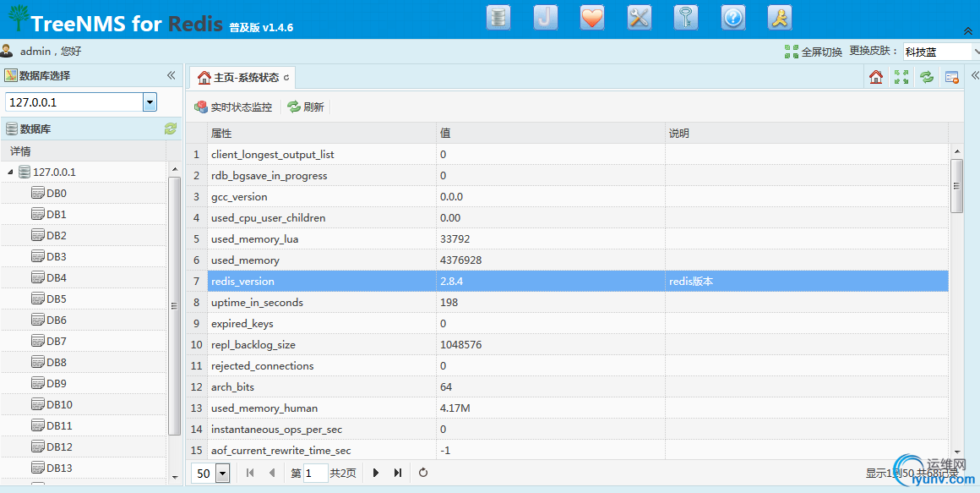This screenshot has width=980, height=493.
Task: Click the 127.0.0.1 server selection field
Action: [x=74, y=102]
